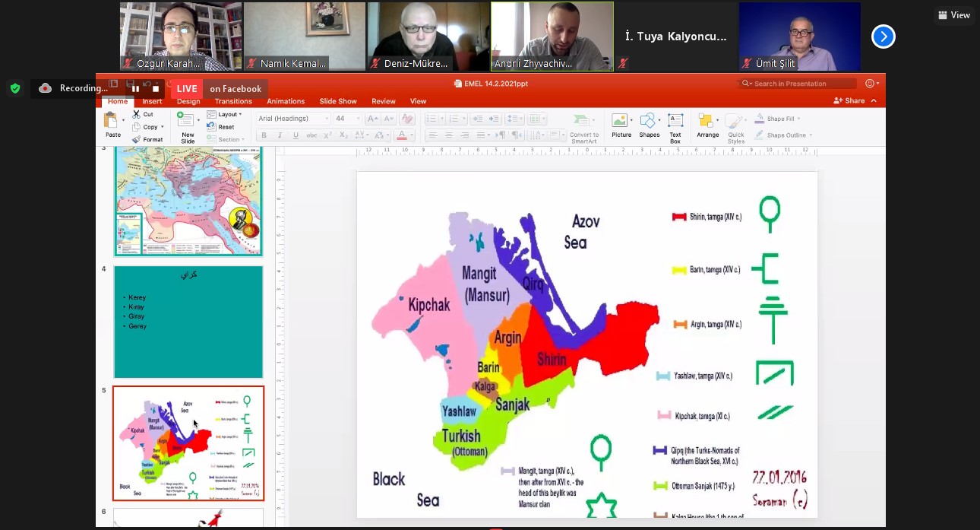Screen dimensions: 980x530
Task: Toggle underline formatting
Action: [295, 135]
